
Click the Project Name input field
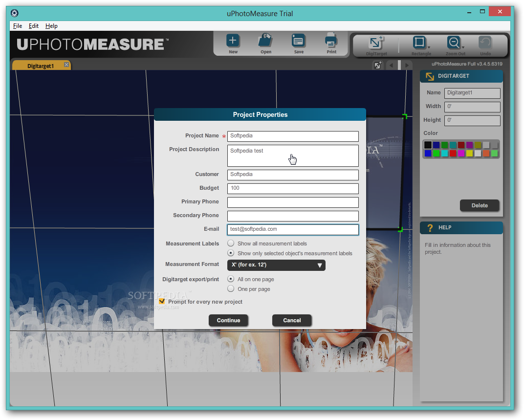click(293, 136)
